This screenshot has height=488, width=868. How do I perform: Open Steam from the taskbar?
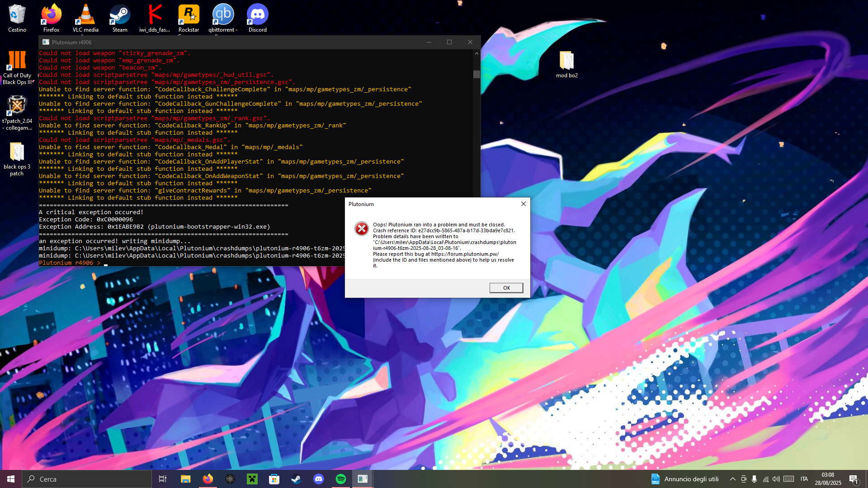[x=297, y=479]
